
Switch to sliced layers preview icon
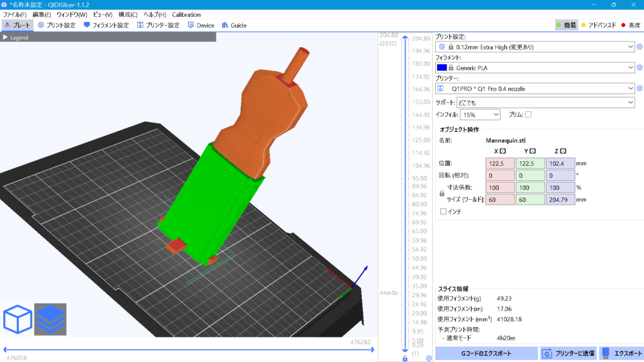tap(50, 320)
